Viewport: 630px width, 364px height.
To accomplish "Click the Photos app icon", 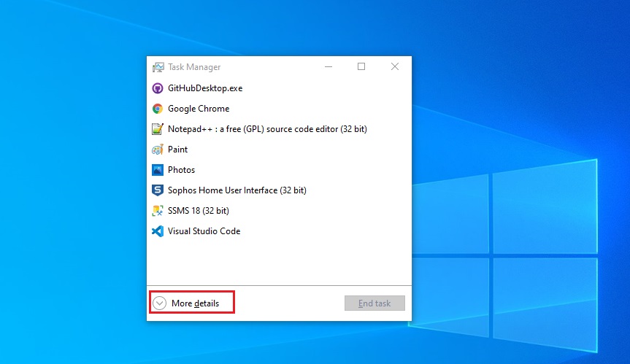I will (x=158, y=170).
